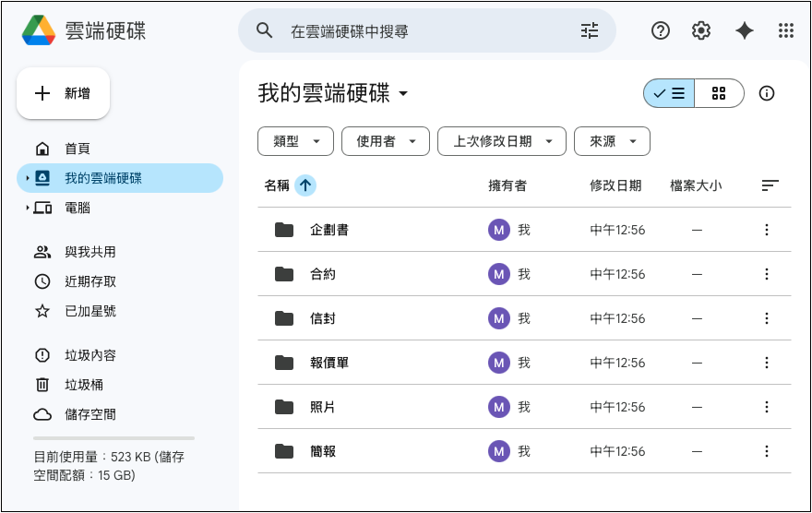Viewport: 812px width, 513px height.
Task: Expand the 電腦 tree item arrow
Action: tap(28, 209)
